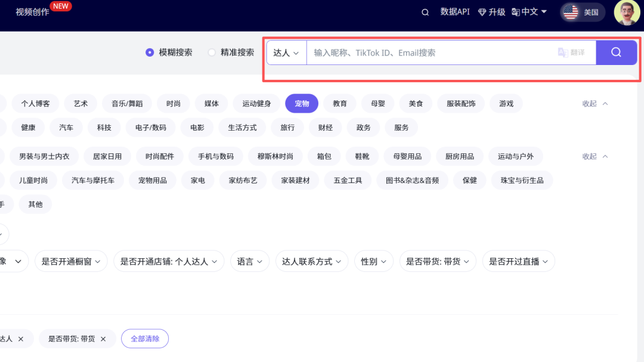Image resolution: width=644 pixels, height=362 pixels.
Task: Click the purple search magnifier button
Action: [616, 52]
